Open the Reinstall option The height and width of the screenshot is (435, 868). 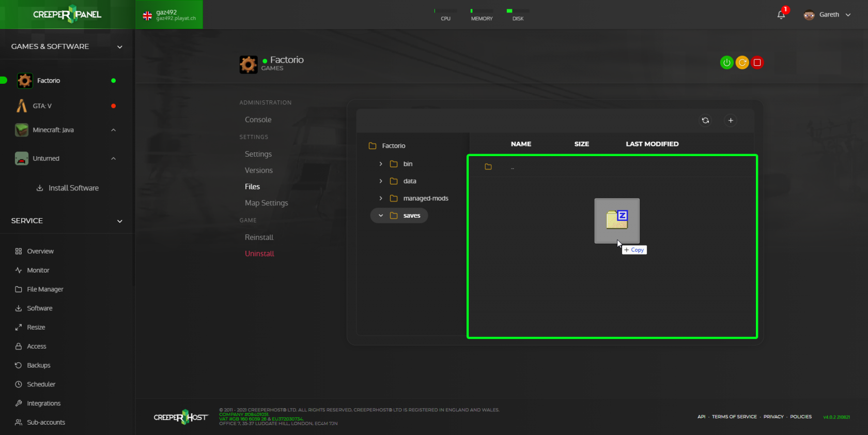click(259, 237)
